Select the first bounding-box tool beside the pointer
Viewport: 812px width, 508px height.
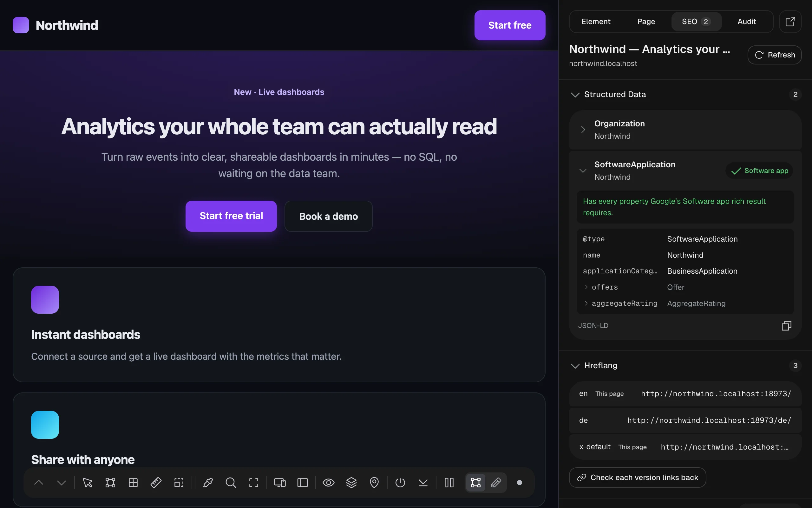110,483
